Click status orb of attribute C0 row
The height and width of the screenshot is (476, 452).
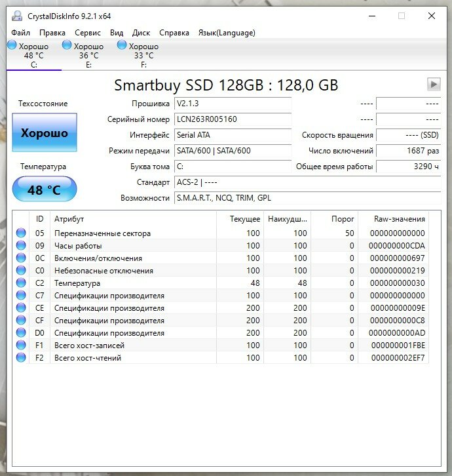pos(21,271)
